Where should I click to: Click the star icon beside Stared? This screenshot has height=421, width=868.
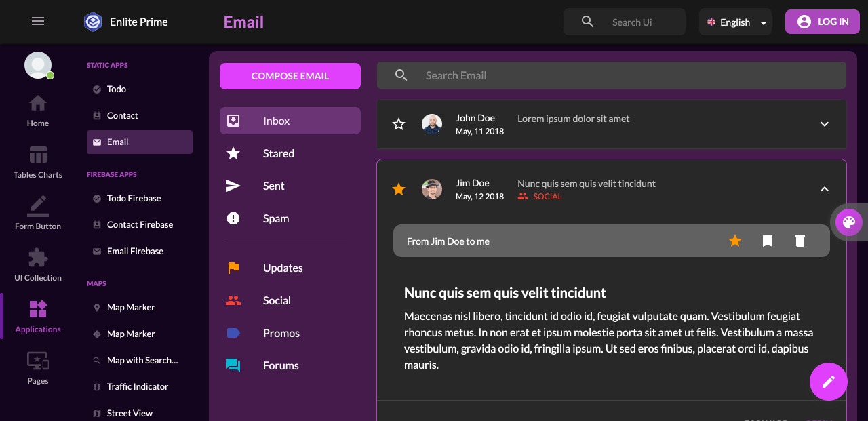coord(233,153)
